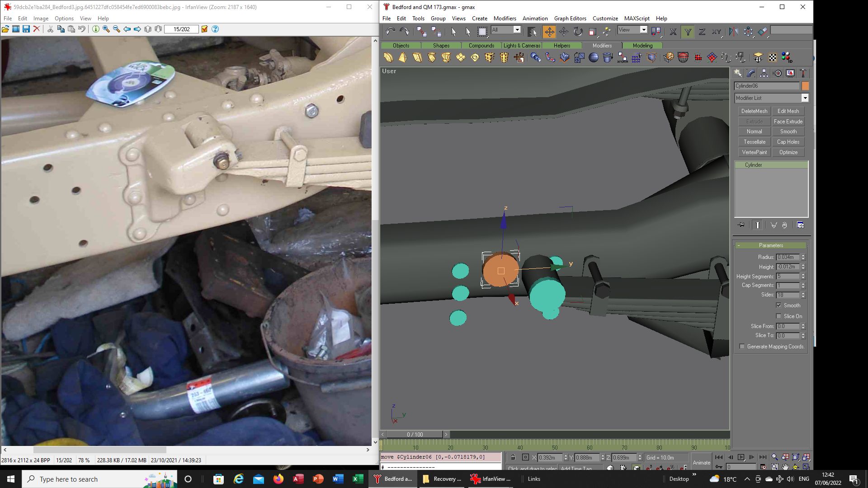Enable Generate Mapping Coords checkbox
Screen dimensions: 868x488
click(x=742, y=347)
